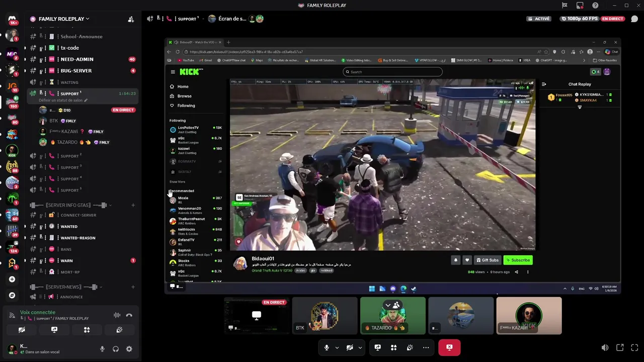Toggle microphone in the bottom call controls
Screen dimensions: 644x362
click(x=327, y=347)
